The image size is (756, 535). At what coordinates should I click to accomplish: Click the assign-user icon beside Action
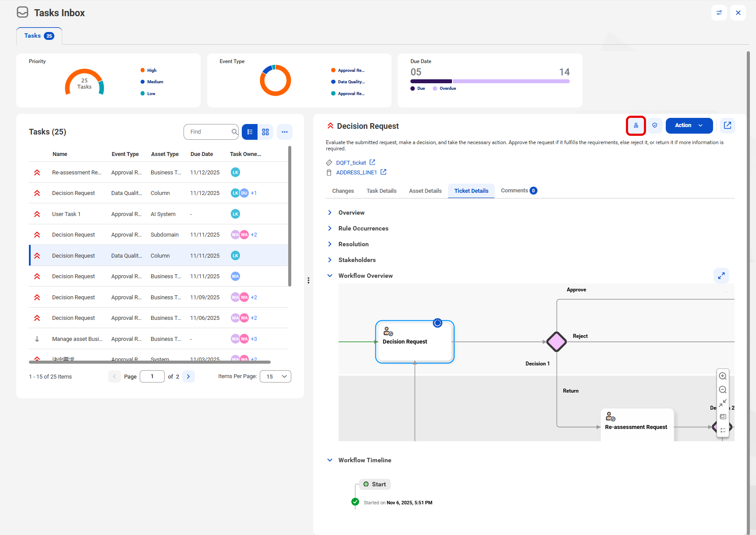click(636, 126)
